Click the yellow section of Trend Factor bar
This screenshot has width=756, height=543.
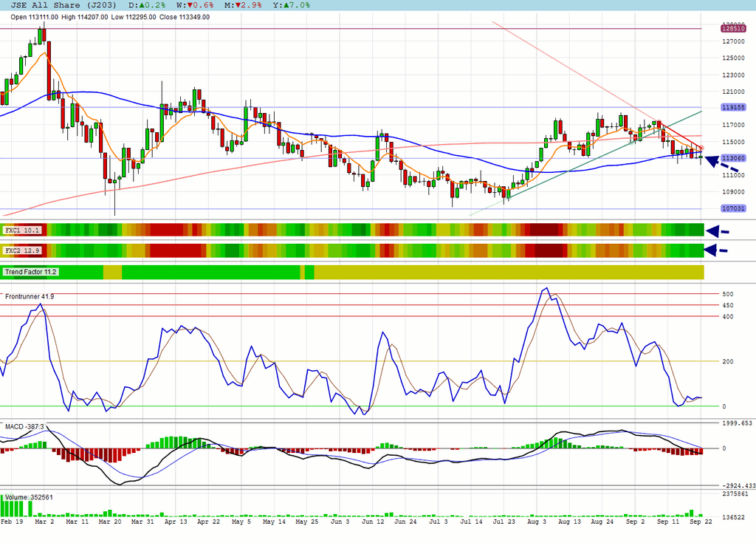coord(509,272)
